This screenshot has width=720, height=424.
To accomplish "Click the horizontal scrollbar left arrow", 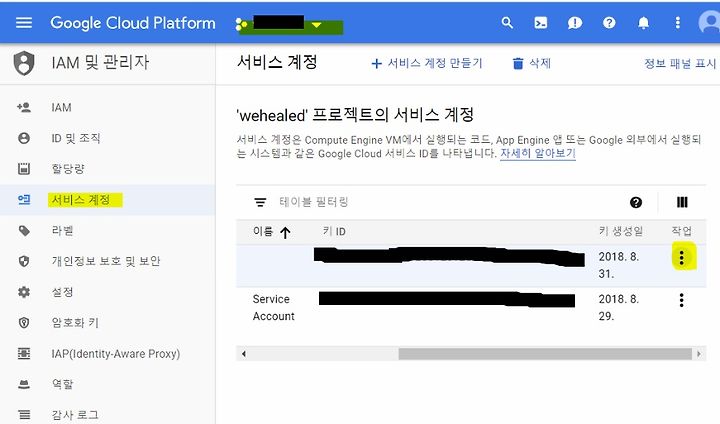I will point(244,354).
